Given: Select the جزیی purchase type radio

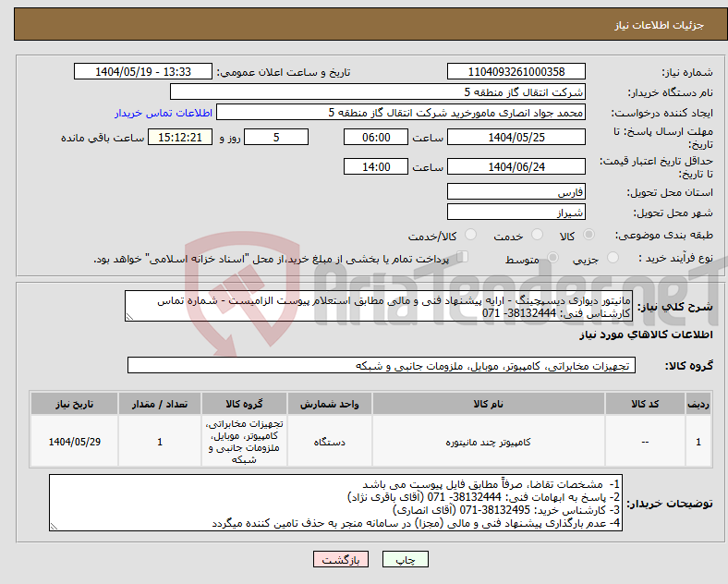Looking at the screenshot, I should [x=613, y=258].
